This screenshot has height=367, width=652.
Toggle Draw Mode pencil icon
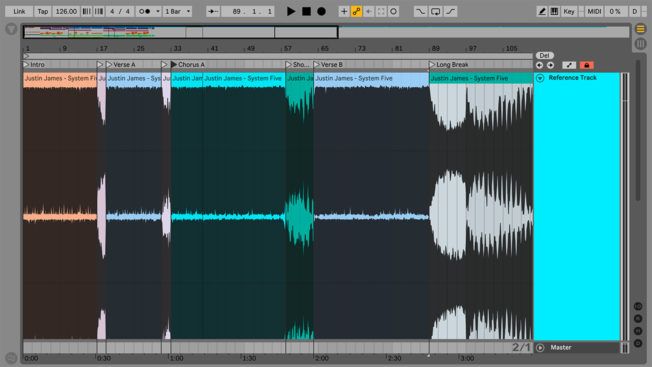542,11
